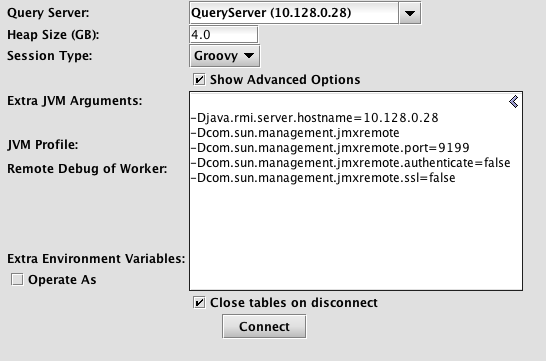Click the Extra Environment Variables label
The width and height of the screenshot is (546, 361).
coord(96,259)
